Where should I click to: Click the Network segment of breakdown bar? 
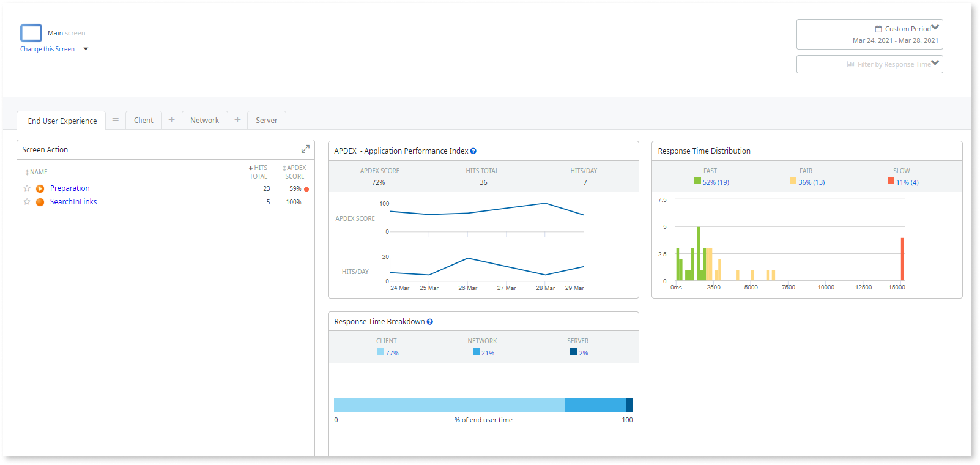pos(595,405)
